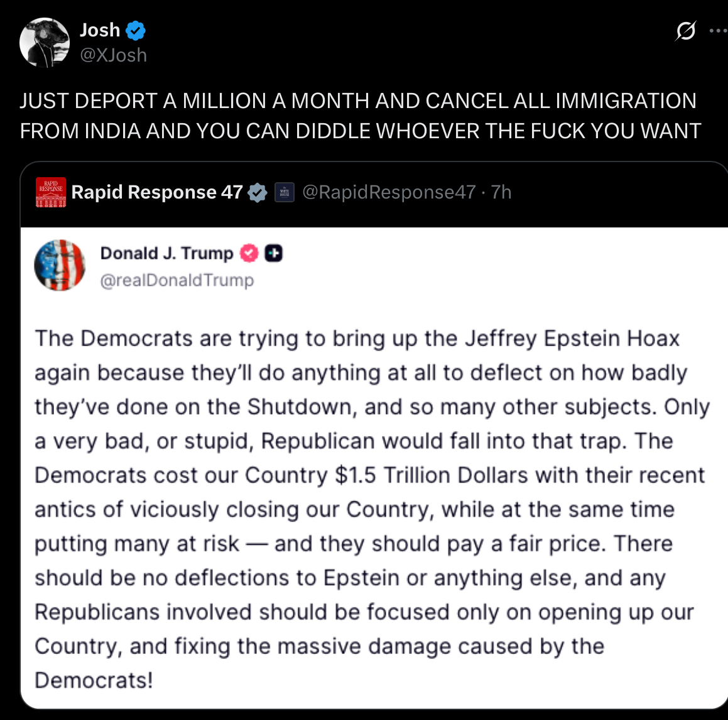Click Josh's profile avatar

click(x=44, y=42)
